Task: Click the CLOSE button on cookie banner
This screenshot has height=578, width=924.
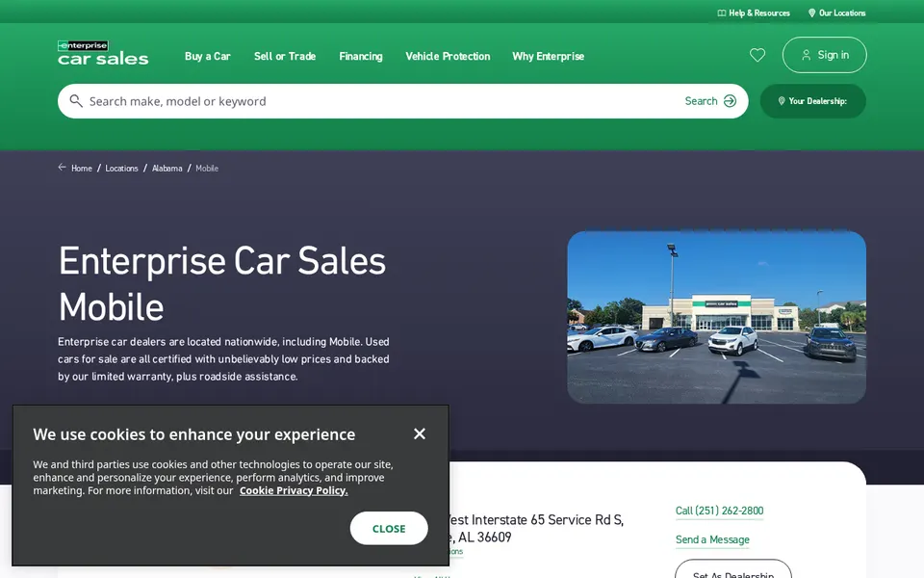Action: pos(389,529)
